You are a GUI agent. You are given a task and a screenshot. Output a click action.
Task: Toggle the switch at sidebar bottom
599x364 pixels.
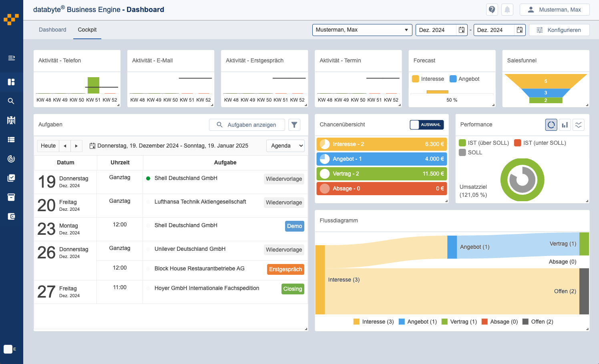10,349
